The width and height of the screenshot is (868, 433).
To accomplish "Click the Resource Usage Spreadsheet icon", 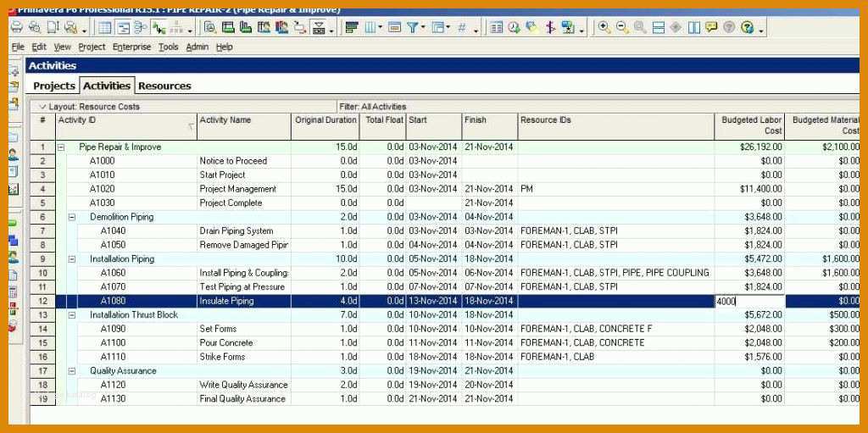I will tap(264, 27).
